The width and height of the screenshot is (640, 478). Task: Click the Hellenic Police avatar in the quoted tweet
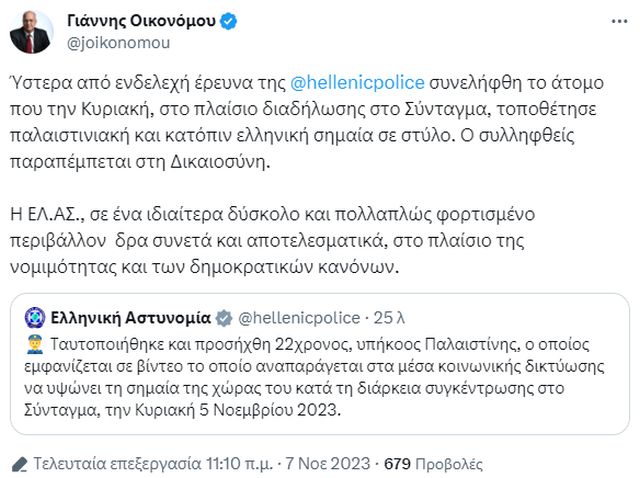click(x=35, y=319)
